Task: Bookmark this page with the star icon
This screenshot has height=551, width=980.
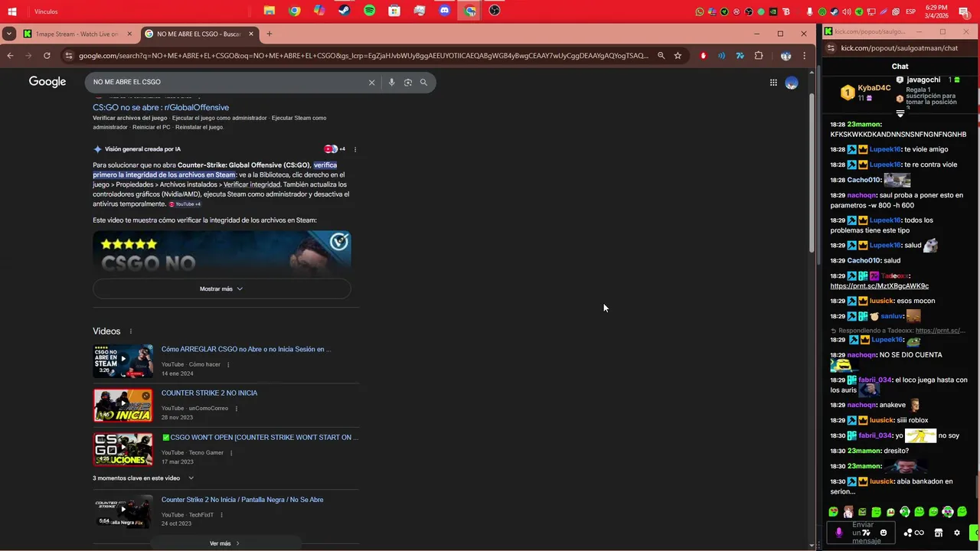Action: tap(678, 56)
